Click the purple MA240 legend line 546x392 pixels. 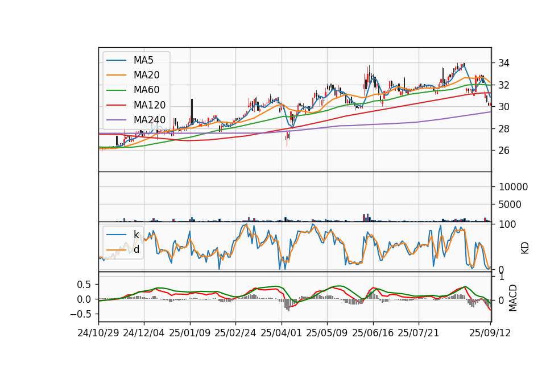pyautogui.click(x=116, y=120)
